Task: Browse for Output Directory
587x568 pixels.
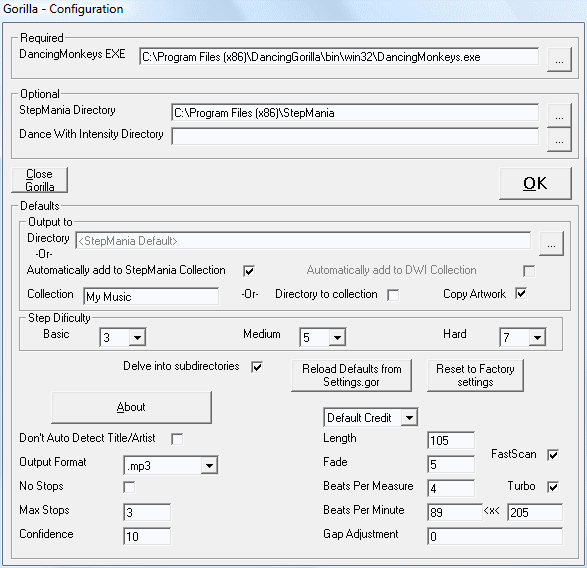Action: coord(551,244)
